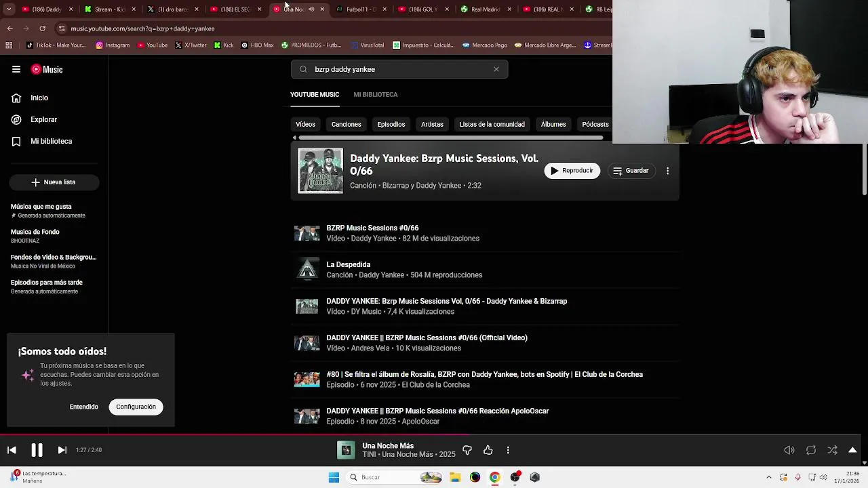Open player options three-dot menu
This screenshot has height=488, width=868.
click(x=508, y=450)
